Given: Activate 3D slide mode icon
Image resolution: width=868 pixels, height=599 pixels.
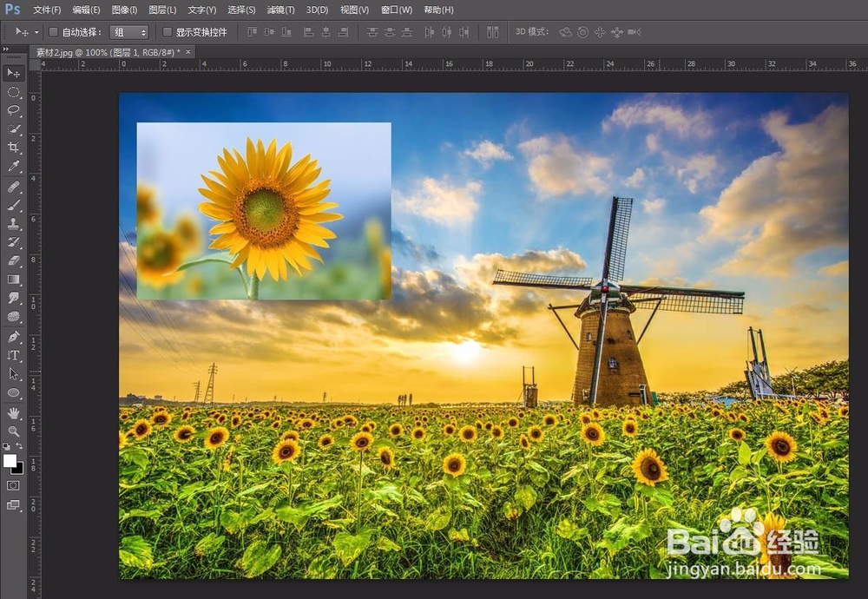Looking at the screenshot, I should (x=617, y=32).
